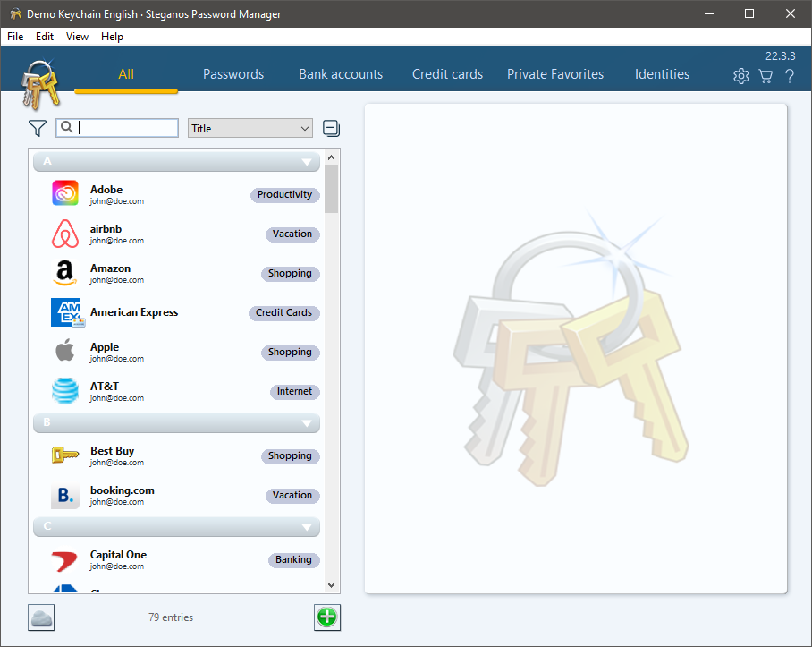The height and width of the screenshot is (647, 812).
Task: Open the Help menu
Action: click(x=112, y=37)
